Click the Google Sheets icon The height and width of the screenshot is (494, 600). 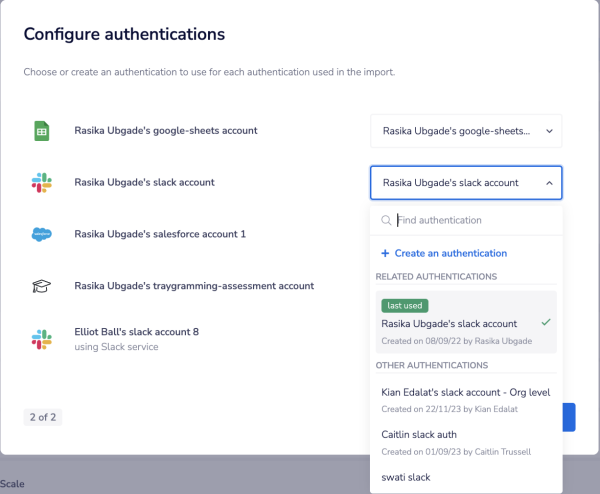tap(43, 131)
